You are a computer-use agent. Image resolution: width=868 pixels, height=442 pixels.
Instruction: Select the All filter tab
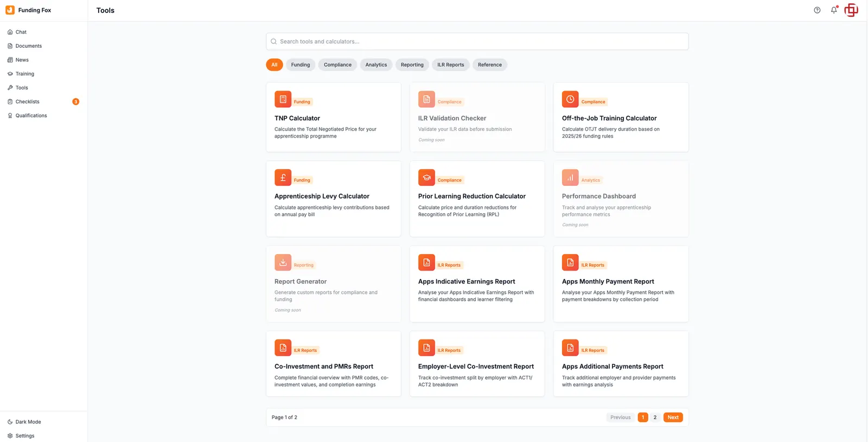pos(275,65)
